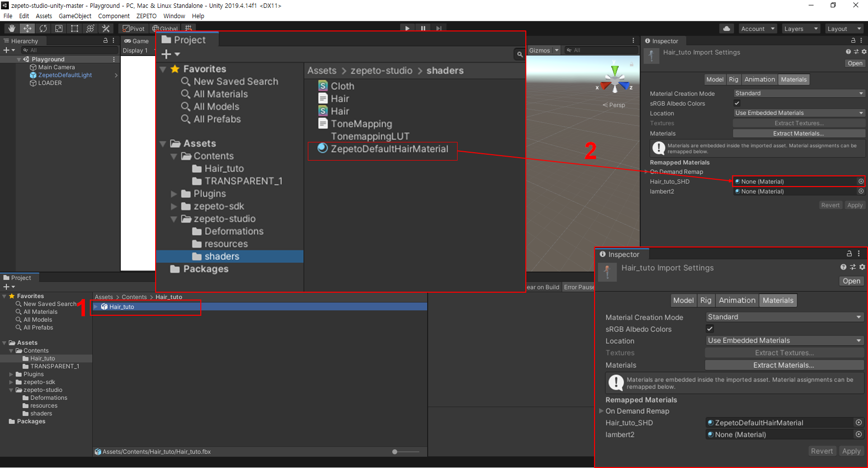The image size is (868, 468).
Task: Switch to the Rotate tool
Action: (x=43, y=28)
